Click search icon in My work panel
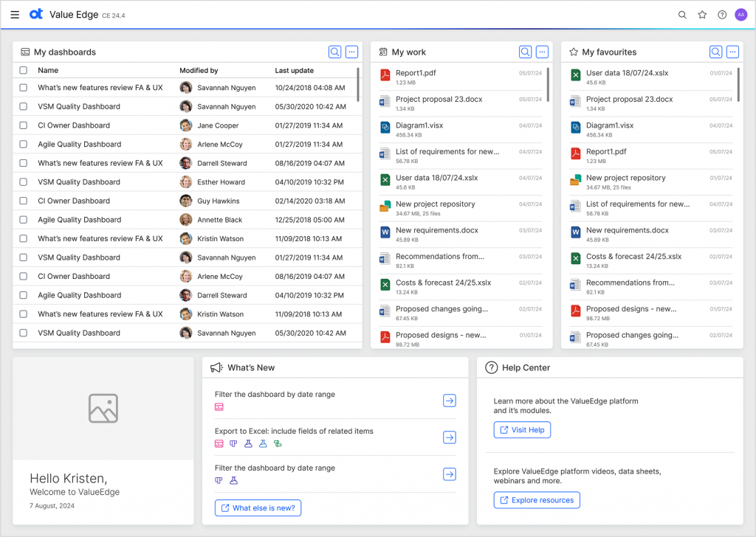This screenshot has height=537, width=756. coord(525,52)
